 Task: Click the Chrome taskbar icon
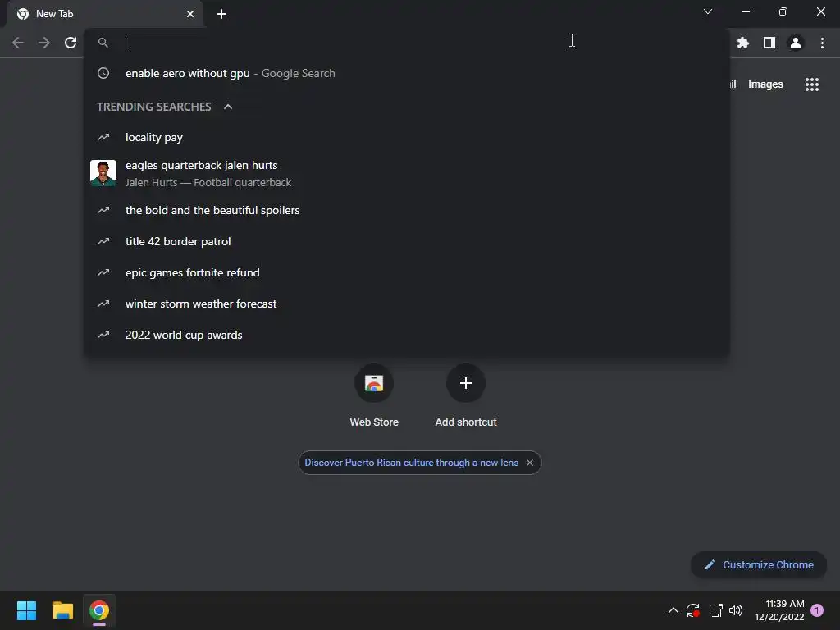[x=99, y=610]
